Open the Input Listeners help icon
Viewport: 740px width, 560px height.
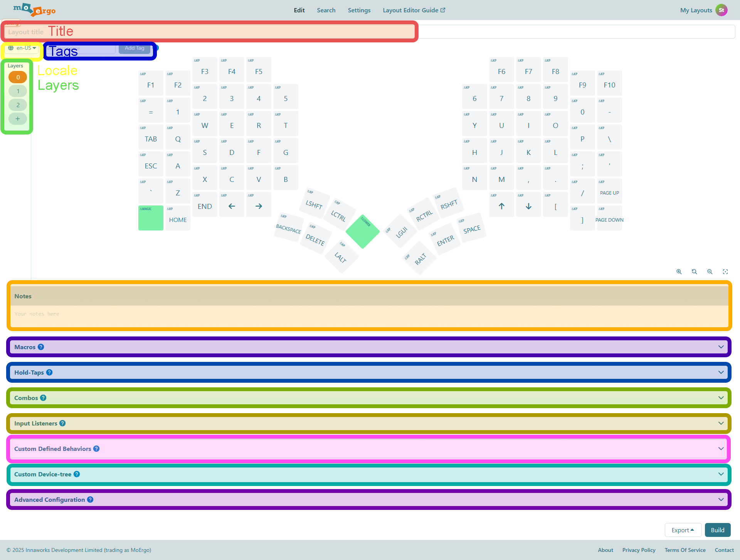pyautogui.click(x=63, y=423)
